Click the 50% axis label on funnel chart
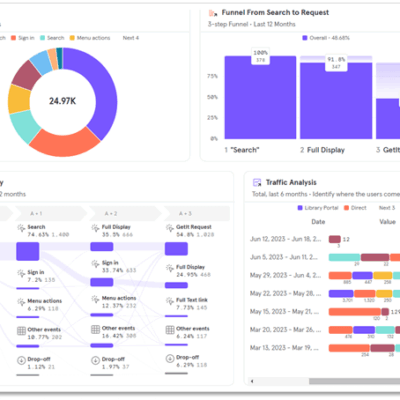The width and height of the screenshot is (400, 400). (x=212, y=97)
